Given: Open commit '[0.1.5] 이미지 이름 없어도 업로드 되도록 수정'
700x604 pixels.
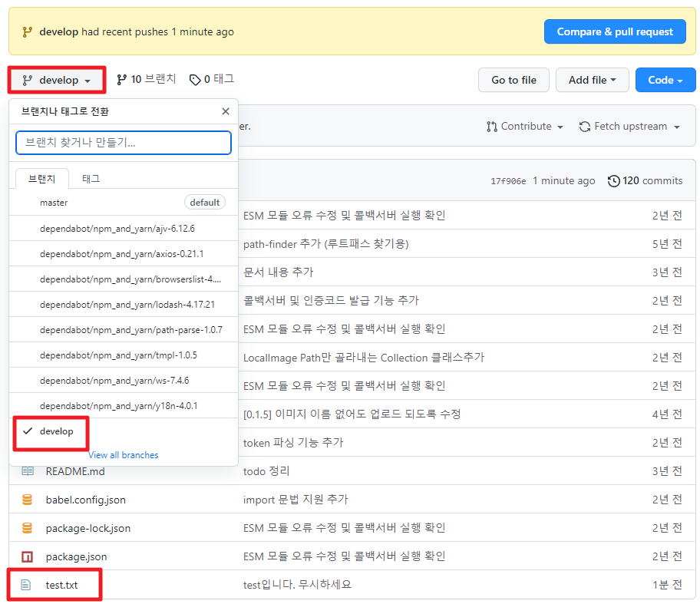Looking at the screenshot, I should pyautogui.click(x=352, y=414).
